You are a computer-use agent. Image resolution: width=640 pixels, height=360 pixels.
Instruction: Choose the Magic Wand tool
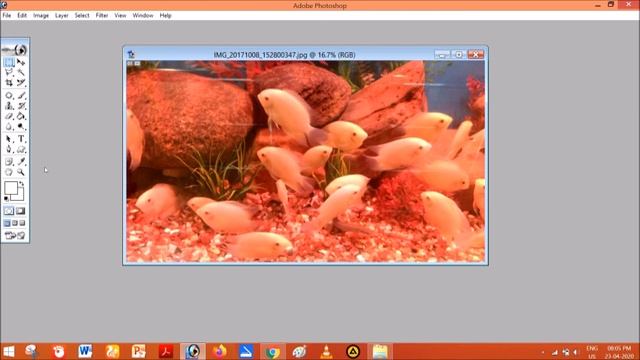21,72
